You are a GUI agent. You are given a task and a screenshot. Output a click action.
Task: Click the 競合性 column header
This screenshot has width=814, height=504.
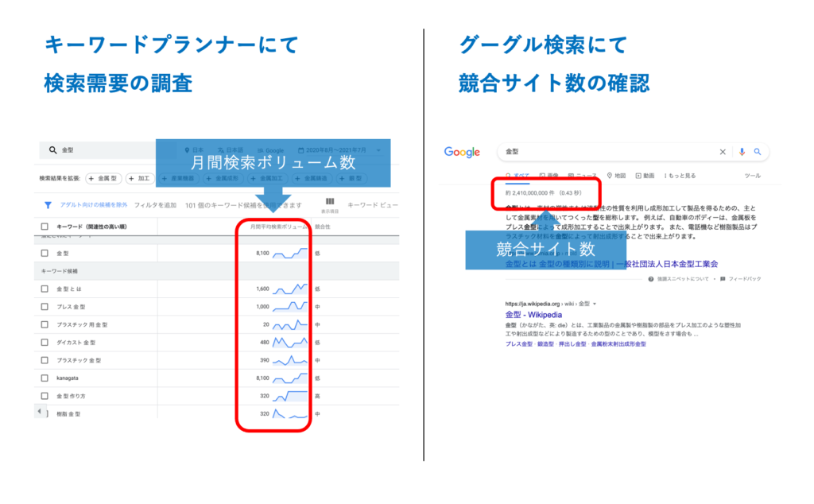[323, 227]
